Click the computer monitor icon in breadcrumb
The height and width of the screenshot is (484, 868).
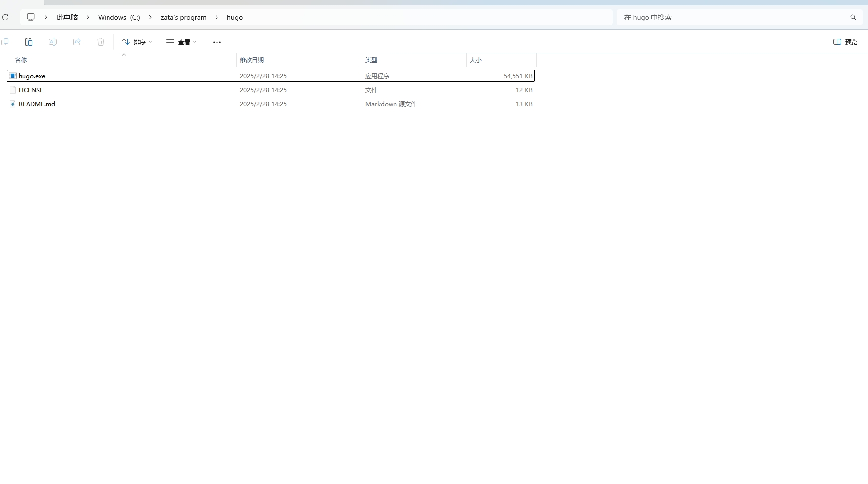pos(31,17)
